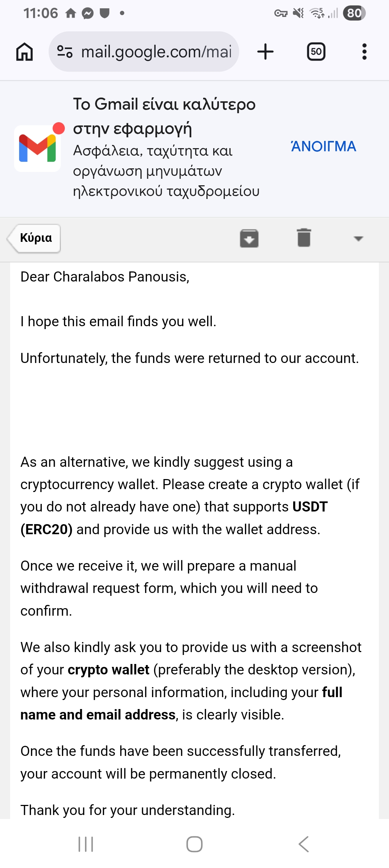Image resolution: width=389 pixels, height=868 pixels.
Task: Tap the mail.google.com address bar
Action: [x=144, y=52]
